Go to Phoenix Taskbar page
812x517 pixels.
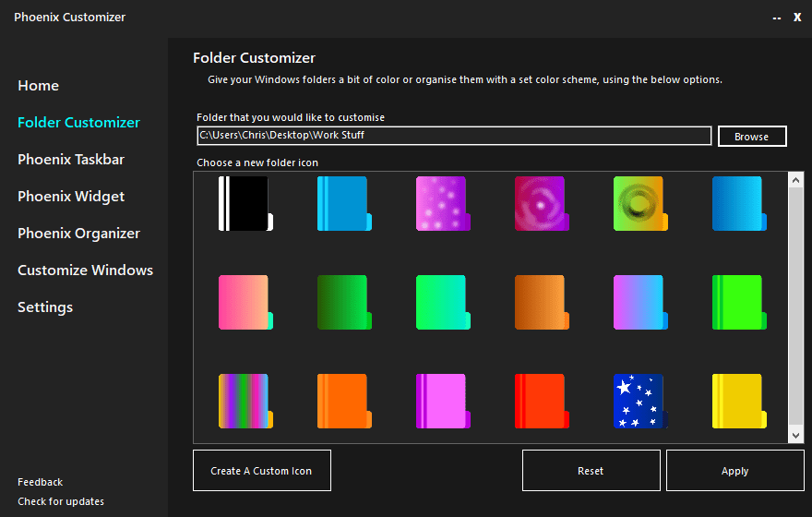(x=71, y=160)
